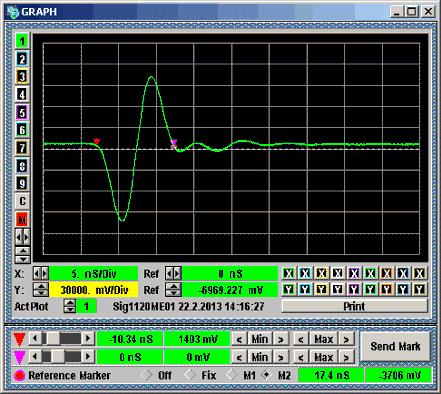Viewport: 441px width, 394px height.
Task: Click red marker slider thumb
Action: click(x=53, y=339)
